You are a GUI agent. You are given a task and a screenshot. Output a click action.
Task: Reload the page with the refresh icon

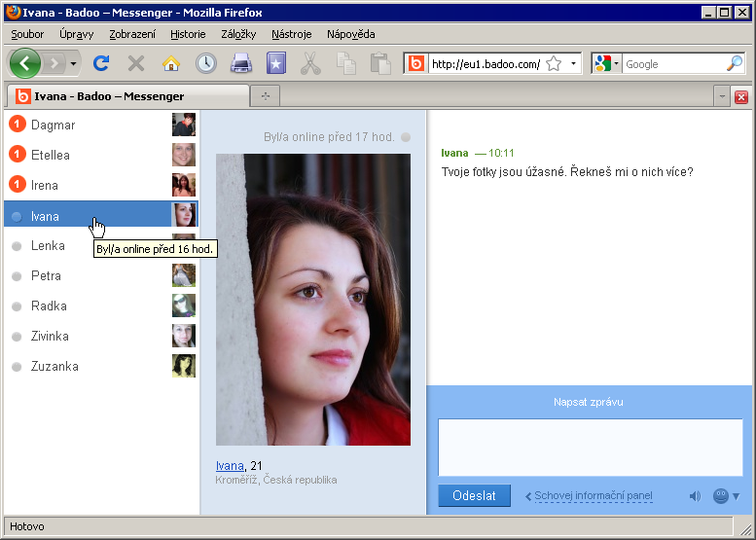tap(101, 63)
